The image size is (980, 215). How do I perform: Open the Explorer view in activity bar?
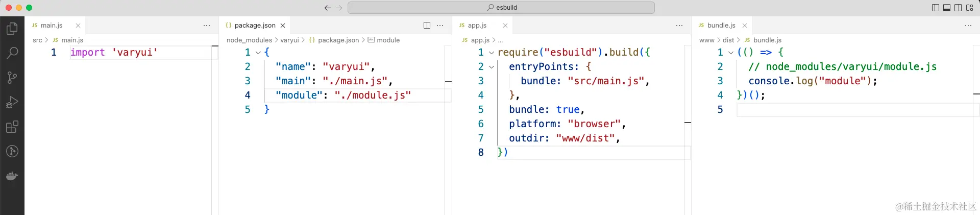tap(12, 29)
